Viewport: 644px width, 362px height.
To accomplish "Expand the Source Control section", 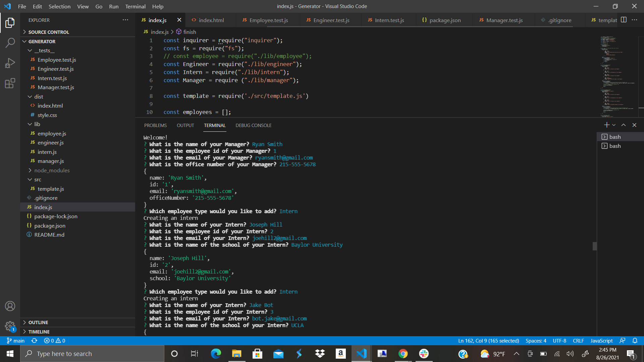I will click(x=78, y=32).
